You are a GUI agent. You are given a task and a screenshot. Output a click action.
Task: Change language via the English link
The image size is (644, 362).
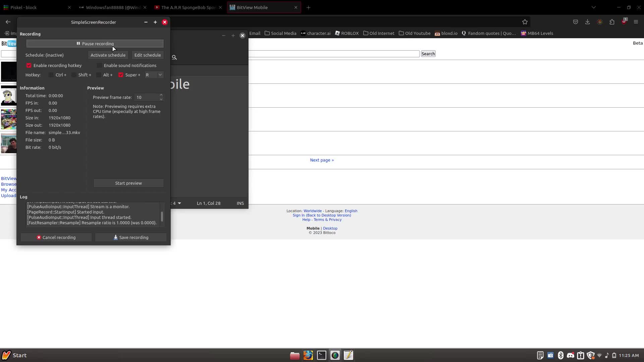pyautogui.click(x=351, y=211)
